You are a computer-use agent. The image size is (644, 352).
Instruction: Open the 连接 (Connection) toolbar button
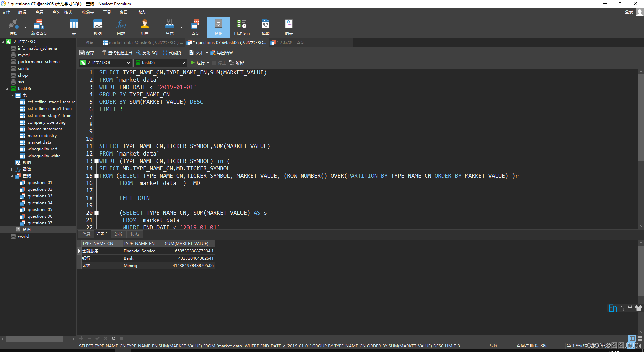coord(13,27)
